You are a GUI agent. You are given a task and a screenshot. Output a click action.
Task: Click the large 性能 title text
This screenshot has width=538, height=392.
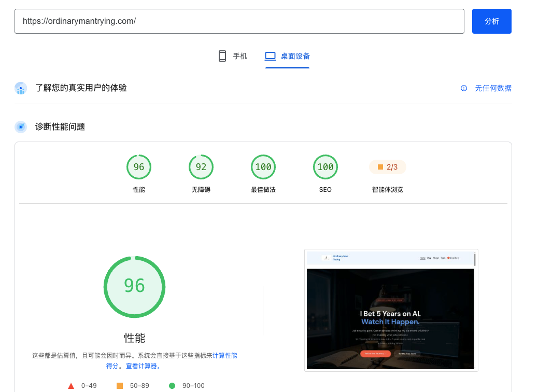pyautogui.click(x=135, y=338)
